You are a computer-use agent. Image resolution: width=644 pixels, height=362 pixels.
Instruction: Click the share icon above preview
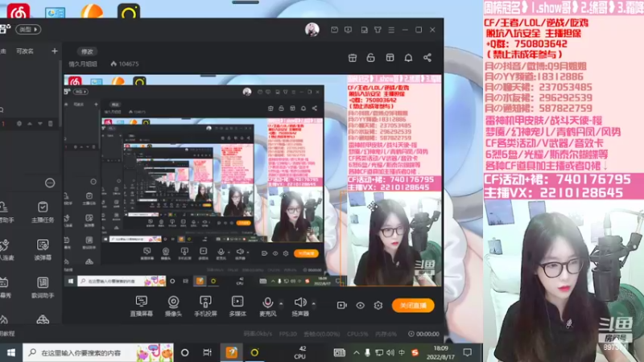tap(427, 58)
